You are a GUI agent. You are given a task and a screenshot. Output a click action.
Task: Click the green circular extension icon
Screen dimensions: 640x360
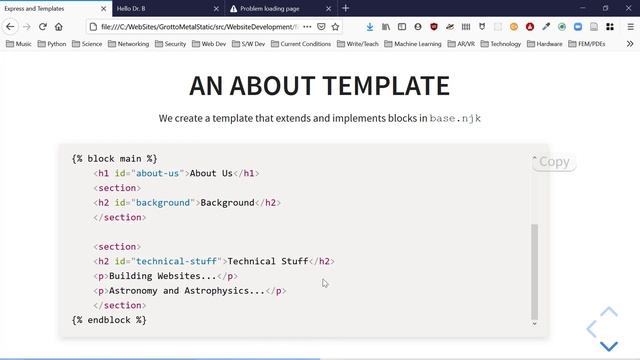(562, 27)
